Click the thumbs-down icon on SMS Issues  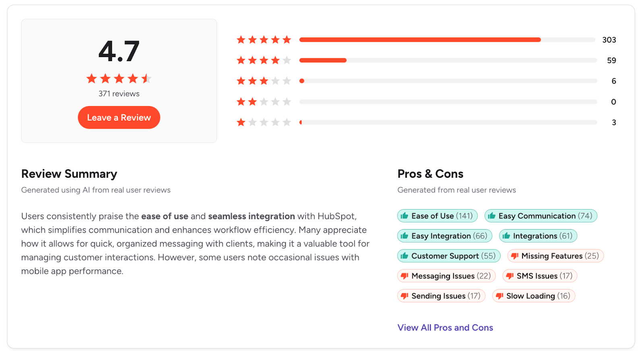coord(510,276)
